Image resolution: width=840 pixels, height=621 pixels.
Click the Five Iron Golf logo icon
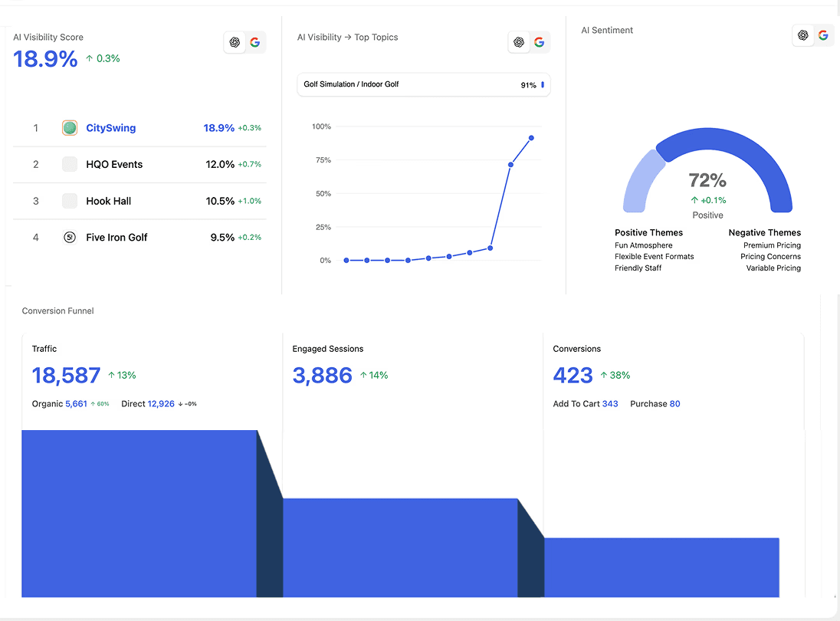coord(70,238)
